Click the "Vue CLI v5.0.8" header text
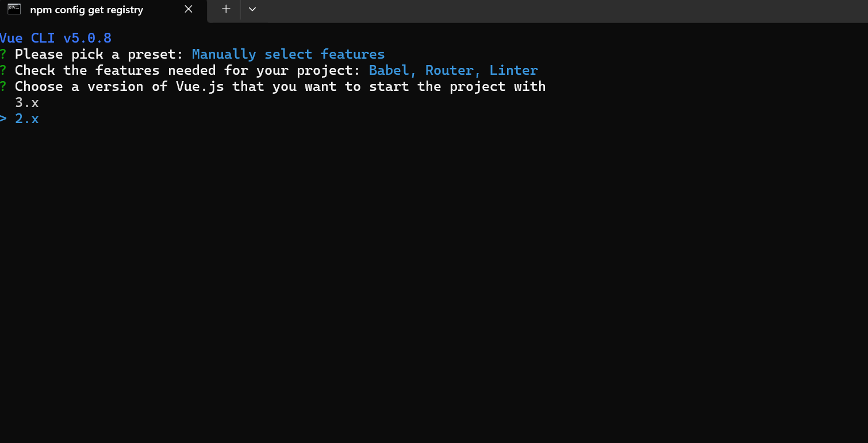Screen dimensions: 868x443 click(56, 39)
